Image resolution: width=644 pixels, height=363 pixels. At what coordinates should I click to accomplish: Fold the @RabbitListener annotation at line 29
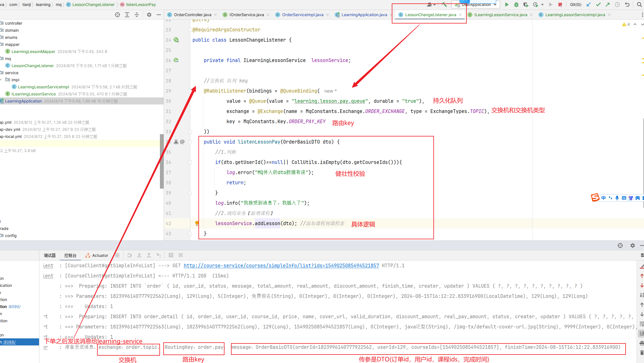tap(190, 91)
